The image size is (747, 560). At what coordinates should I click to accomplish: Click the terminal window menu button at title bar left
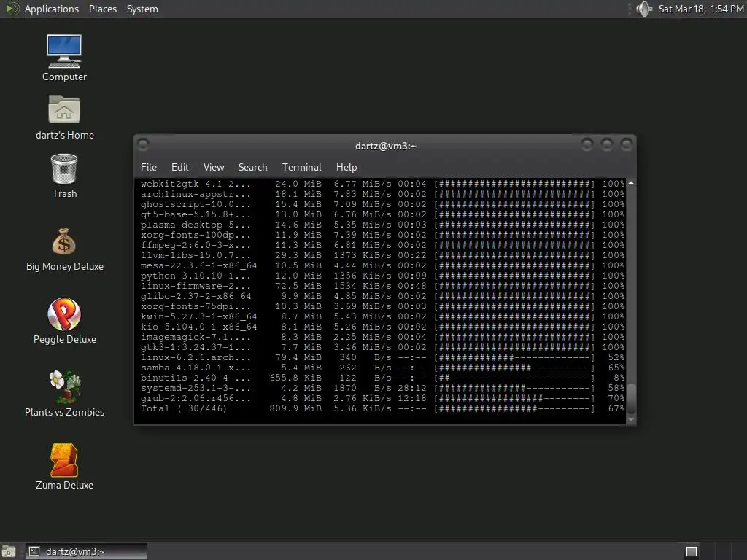(143, 144)
